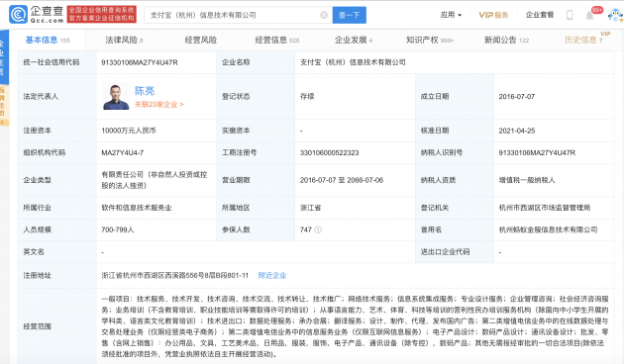The width and height of the screenshot is (624, 364).
Task: Click the 经营范围 business scope paragraph
Action: pos(355,326)
